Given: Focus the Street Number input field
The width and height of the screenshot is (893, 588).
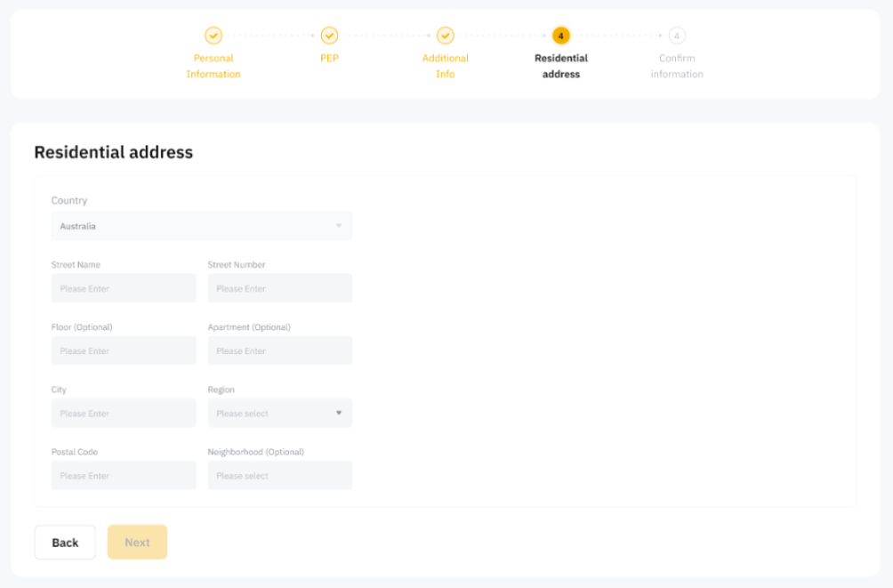Looking at the screenshot, I should [279, 288].
